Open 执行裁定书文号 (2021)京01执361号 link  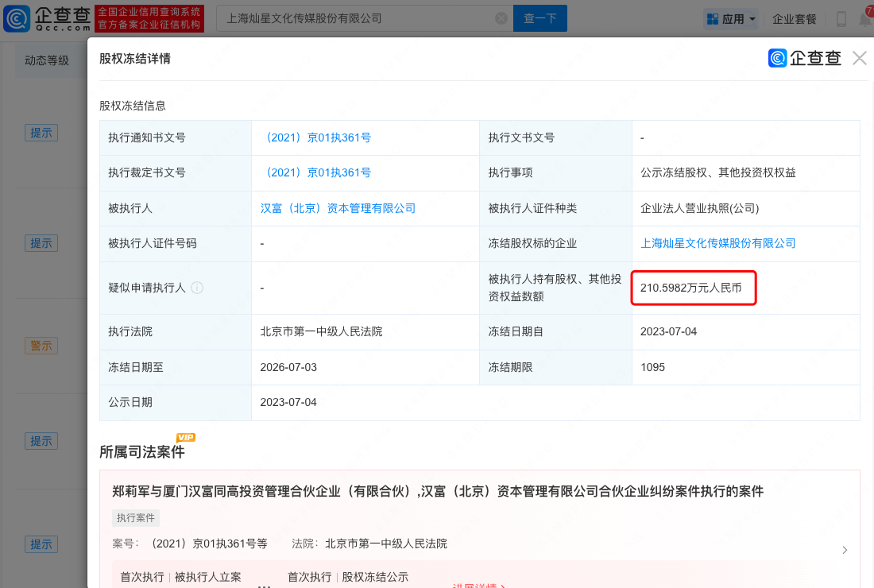pos(316,172)
